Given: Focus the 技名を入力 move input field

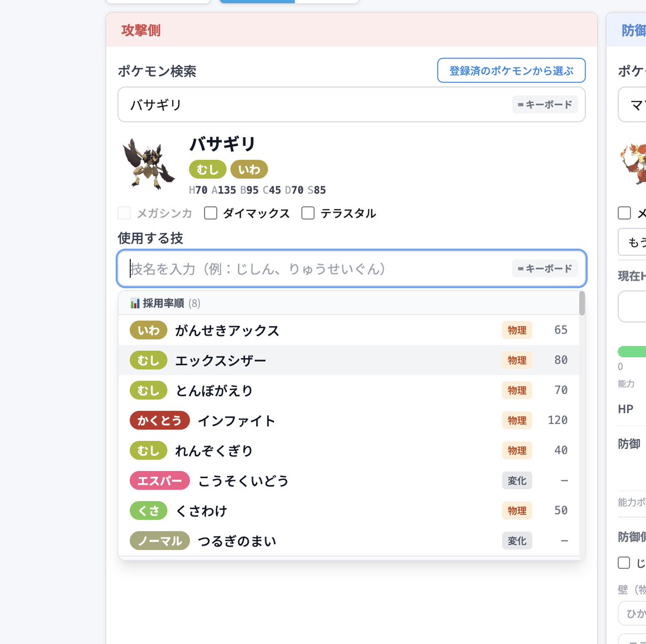Looking at the screenshot, I should click(352, 268).
